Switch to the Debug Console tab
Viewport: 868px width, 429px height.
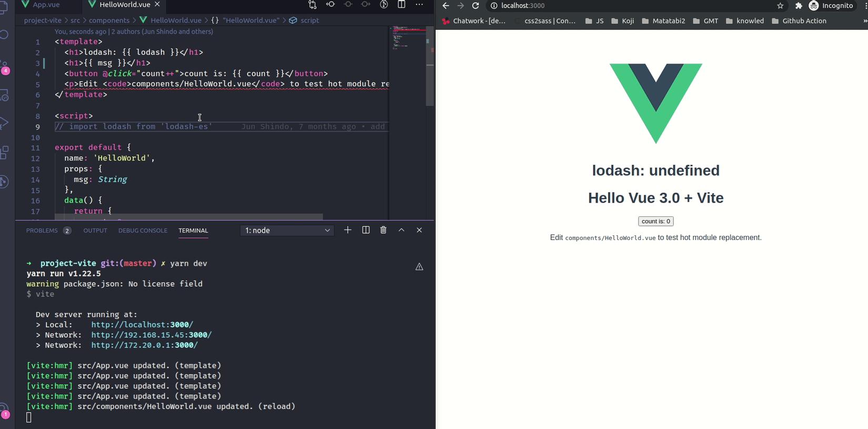point(143,231)
